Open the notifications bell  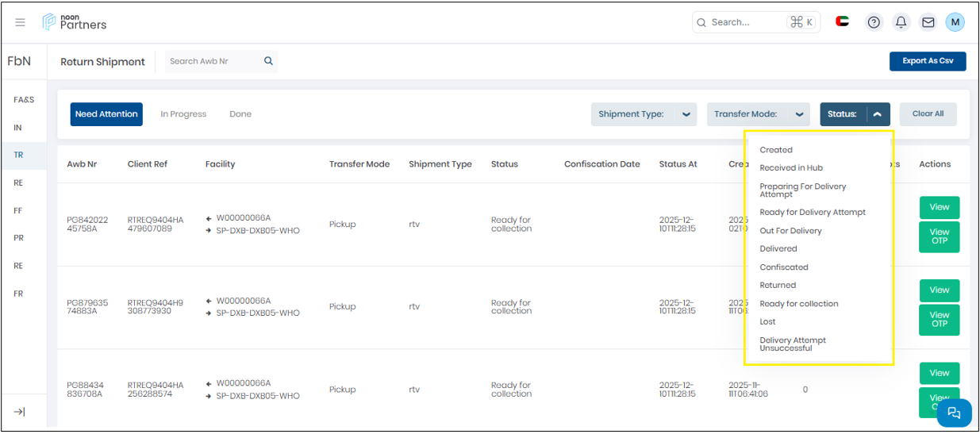(901, 22)
